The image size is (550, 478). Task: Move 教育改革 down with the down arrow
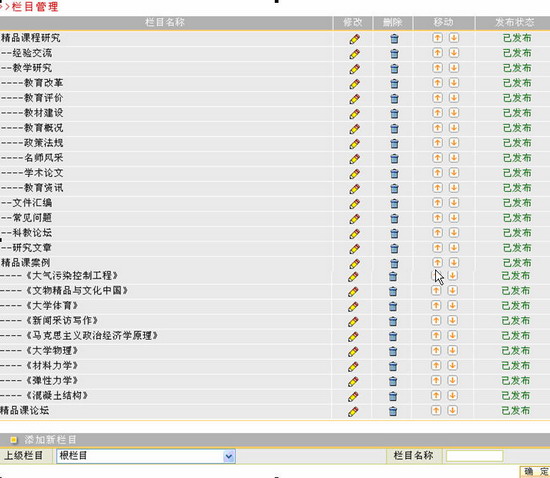point(454,83)
